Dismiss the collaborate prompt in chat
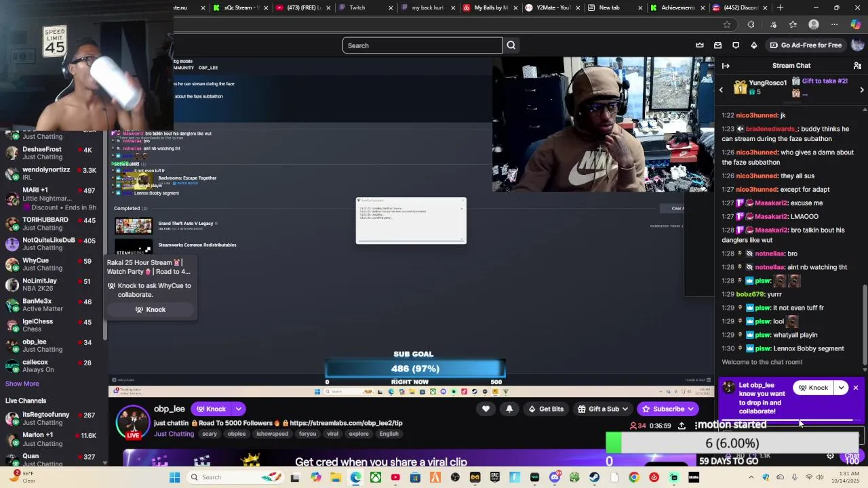The width and height of the screenshot is (868, 488). coord(856,388)
